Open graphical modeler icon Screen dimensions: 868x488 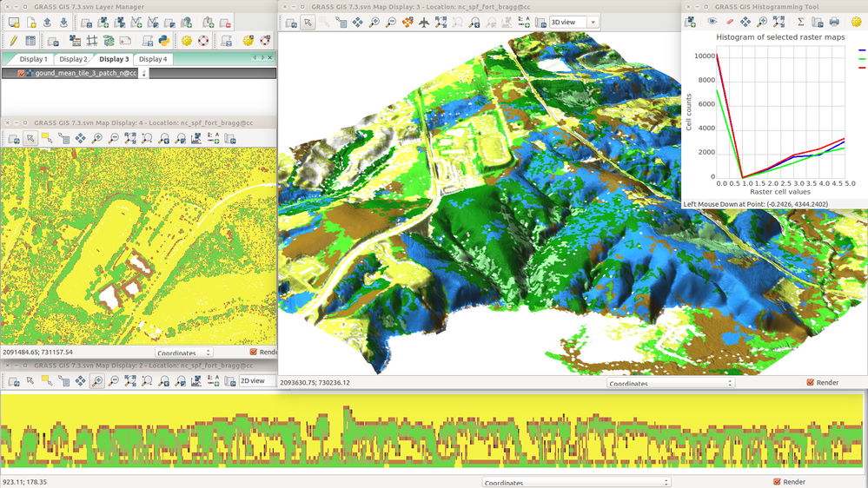(x=109, y=41)
